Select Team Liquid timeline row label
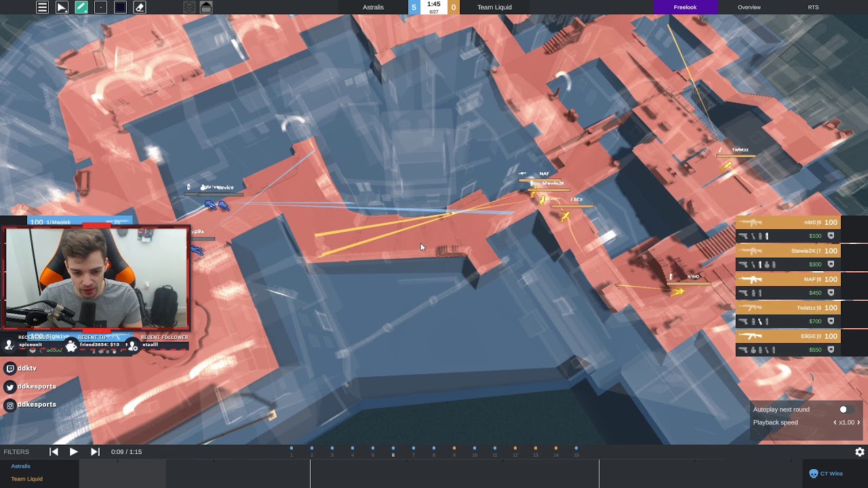The image size is (868, 488). tap(26, 479)
